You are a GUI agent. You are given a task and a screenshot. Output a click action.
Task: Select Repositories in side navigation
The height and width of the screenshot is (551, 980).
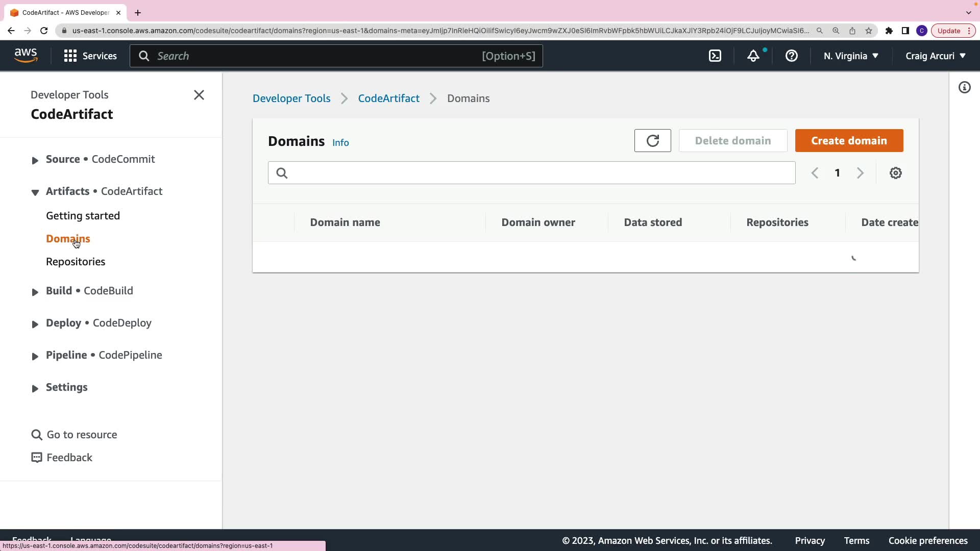coord(76,262)
